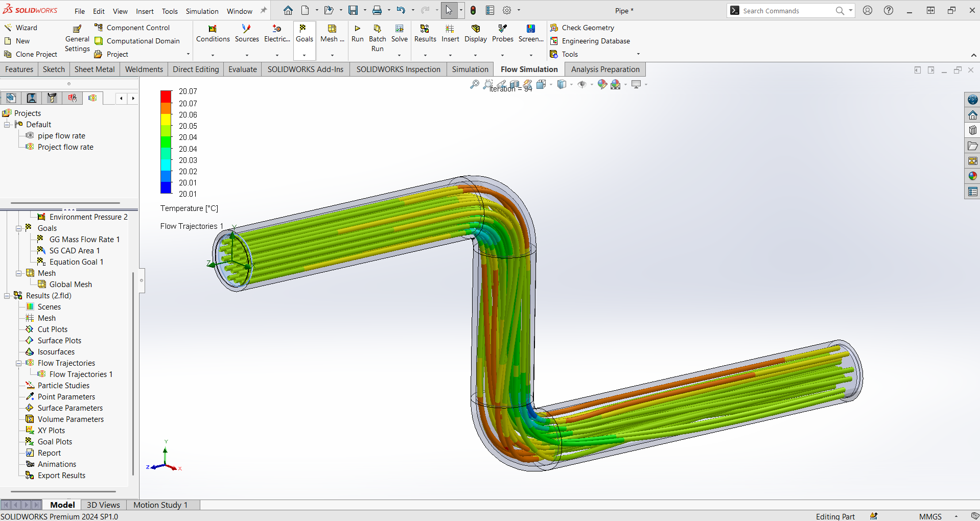Run Check Geometry tool
This screenshot has height=521, width=980.
coord(582,28)
